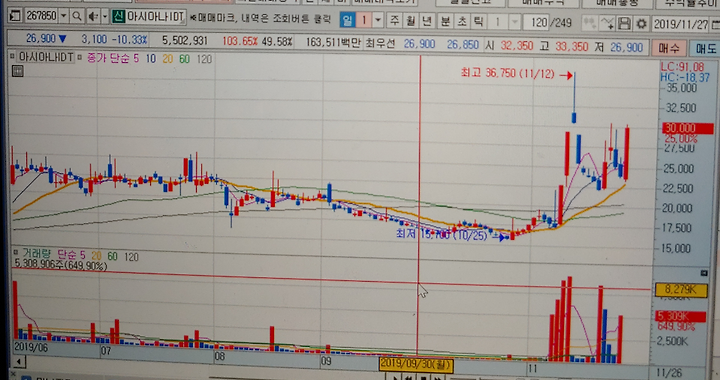Screen dimensions: 720x380
Task: Click the add indicator line icon
Action: [x=607, y=23]
